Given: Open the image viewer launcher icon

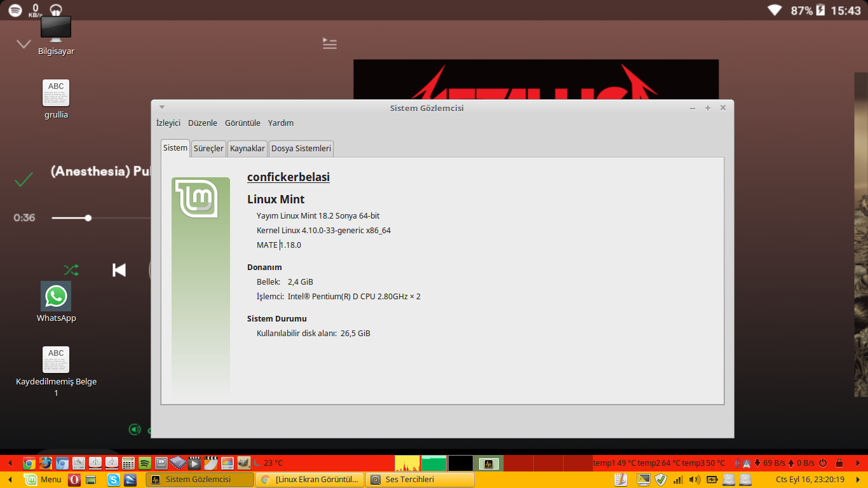Looking at the screenshot, I should 227,463.
